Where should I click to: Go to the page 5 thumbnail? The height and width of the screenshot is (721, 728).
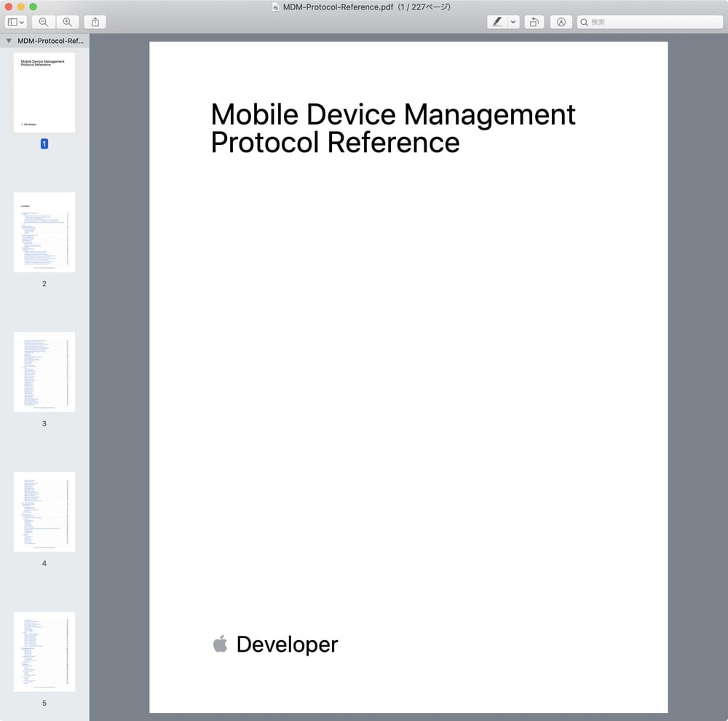[x=44, y=652]
